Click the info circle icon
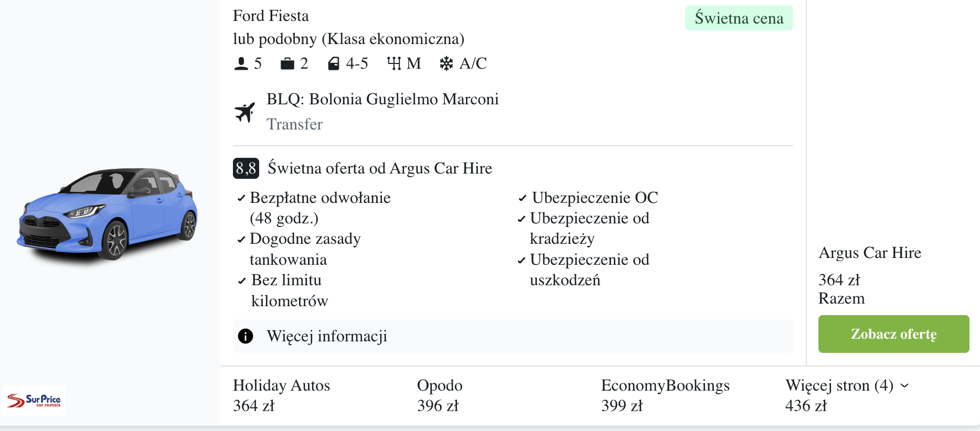 [x=246, y=336]
